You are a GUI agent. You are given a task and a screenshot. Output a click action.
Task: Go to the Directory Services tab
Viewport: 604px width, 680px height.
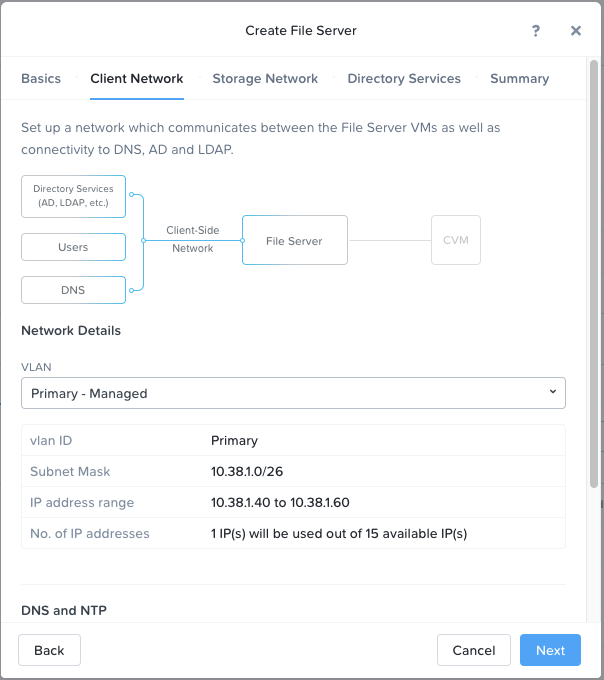click(x=404, y=78)
